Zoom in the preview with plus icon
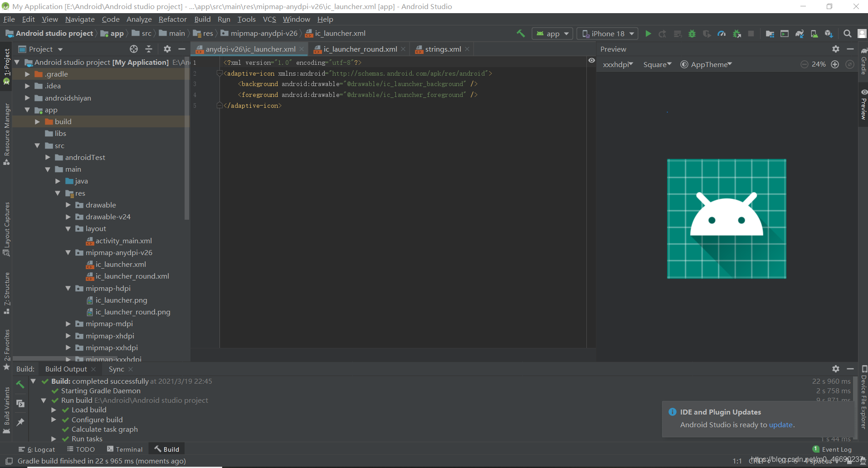Screen dimensions: 868x468 coord(835,64)
